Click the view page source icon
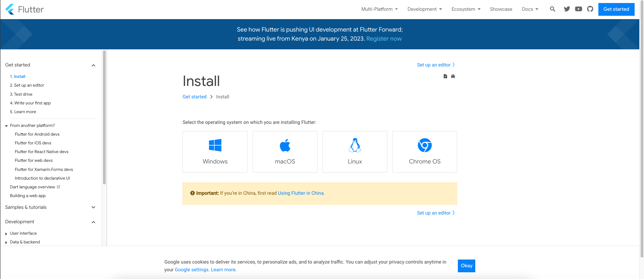Viewport: 644px width, 279px height. click(445, 76)
